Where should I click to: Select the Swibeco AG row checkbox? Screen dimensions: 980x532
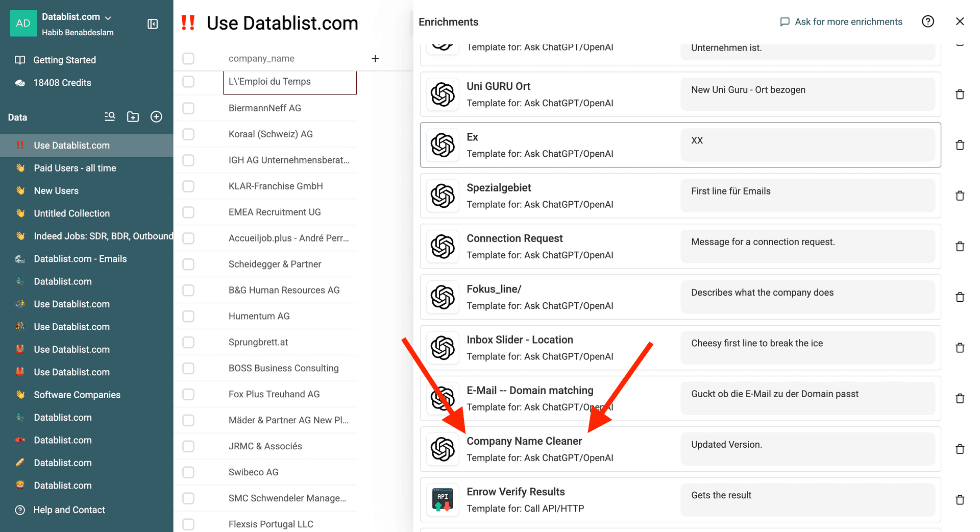(188, 472)
